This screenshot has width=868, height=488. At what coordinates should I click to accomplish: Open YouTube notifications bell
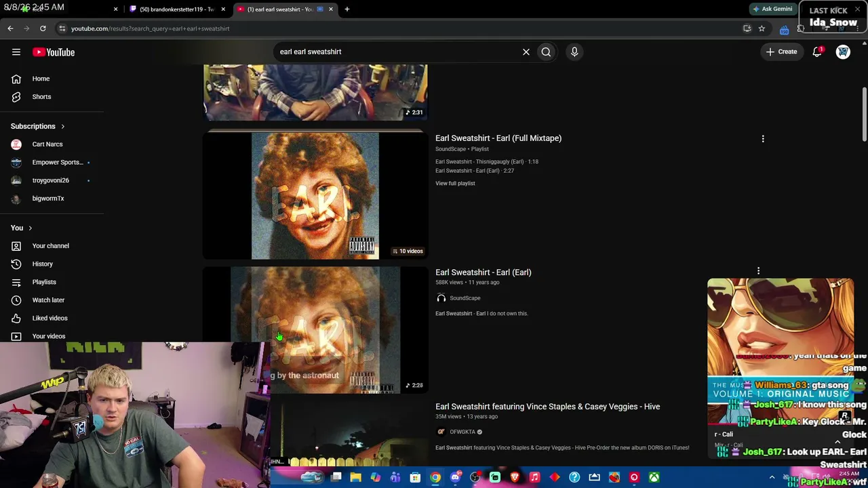tap(817, 52)
